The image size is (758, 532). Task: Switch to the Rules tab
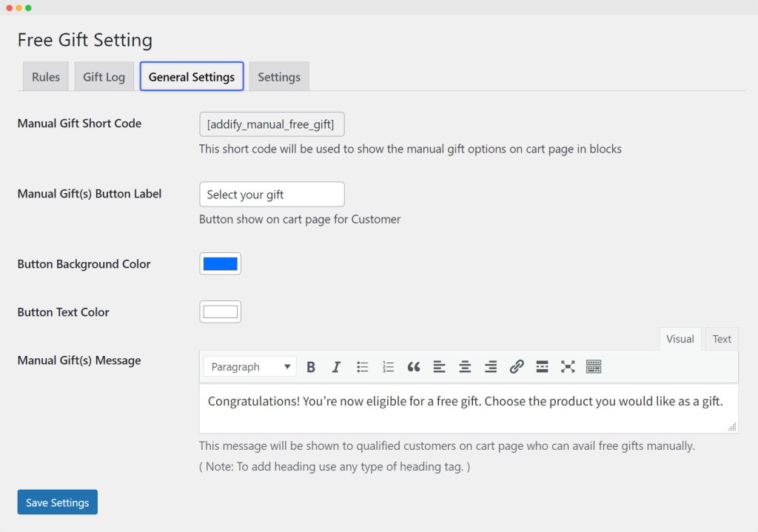[x=46, y=77]
